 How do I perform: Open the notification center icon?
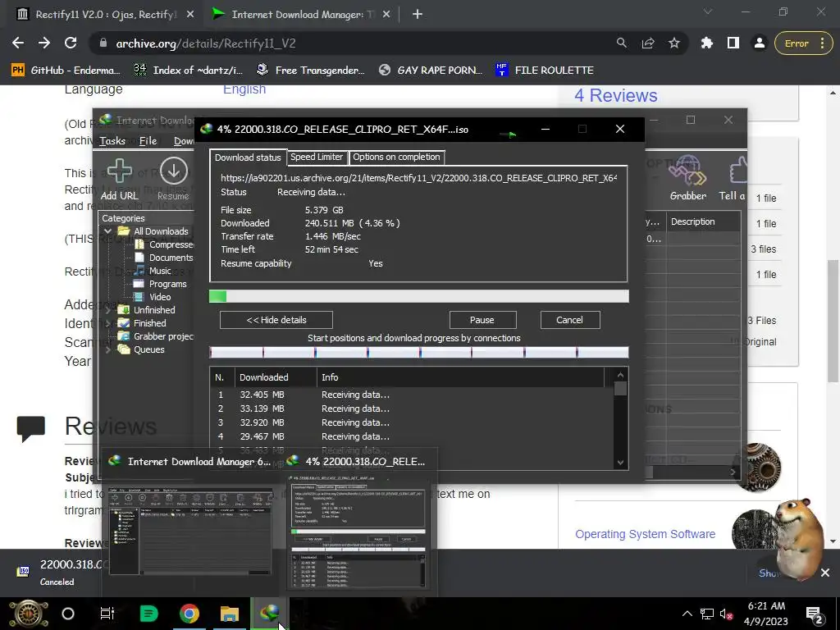point(815,614)
